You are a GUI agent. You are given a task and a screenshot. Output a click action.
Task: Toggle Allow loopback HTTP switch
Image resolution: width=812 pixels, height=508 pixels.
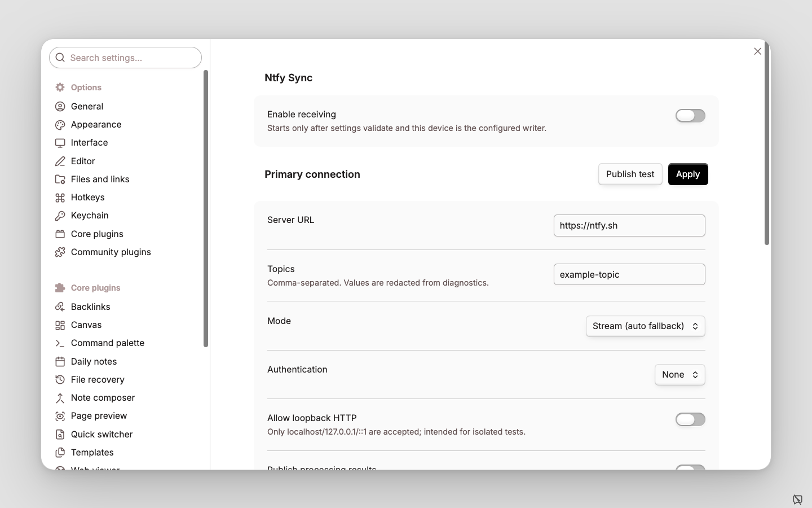[690, 419]
